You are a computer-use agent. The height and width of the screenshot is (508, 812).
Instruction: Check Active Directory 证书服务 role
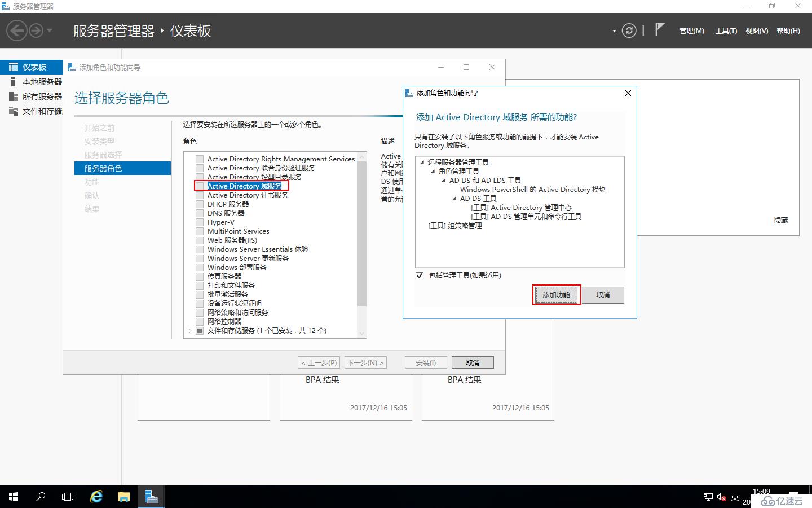pyautogui.click(x=200, y=195)
